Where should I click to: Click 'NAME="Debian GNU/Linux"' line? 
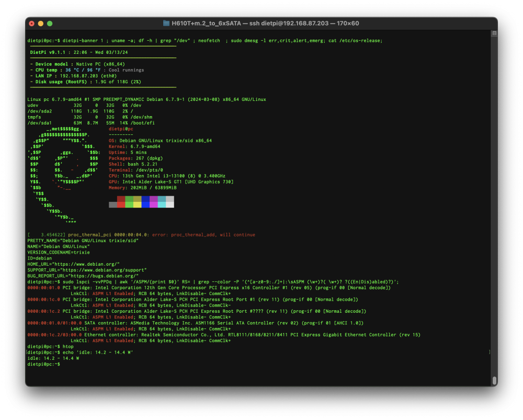click(59, 246)
